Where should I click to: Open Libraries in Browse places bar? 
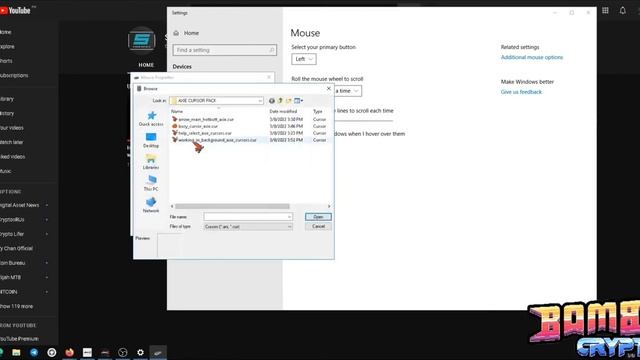[x=151, y=162]
